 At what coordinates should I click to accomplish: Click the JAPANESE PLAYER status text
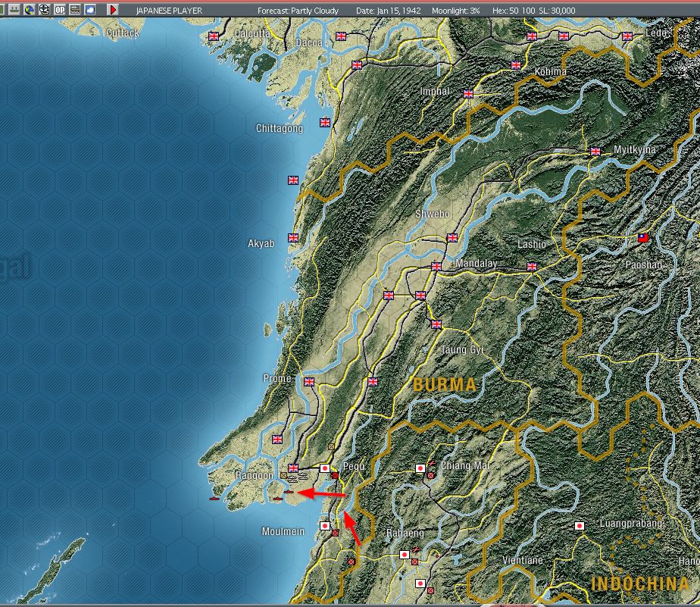[x=169, y=11]
